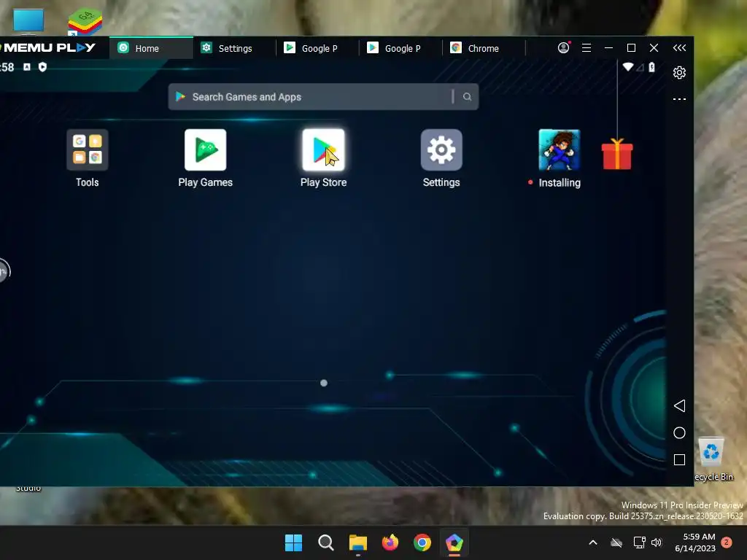Open the Tools folder on home screen
The image size is (747, 560).
click(x=88, y=149)
